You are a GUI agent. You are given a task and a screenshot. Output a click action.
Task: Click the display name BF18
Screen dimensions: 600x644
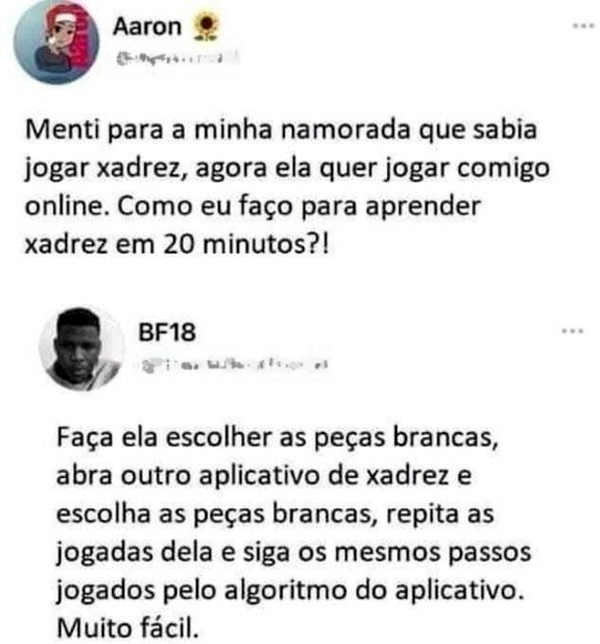click(x=167, y=332)
